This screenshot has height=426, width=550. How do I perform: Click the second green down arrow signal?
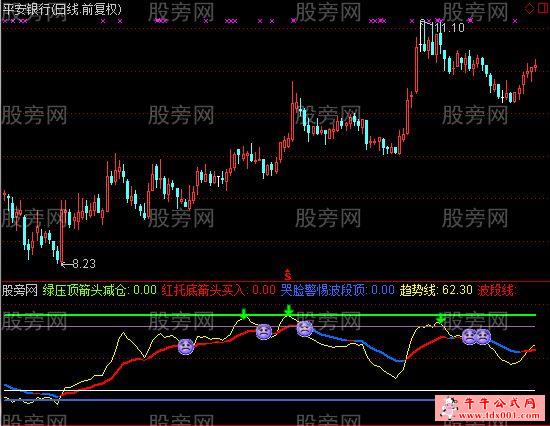[x=288, y=311]
